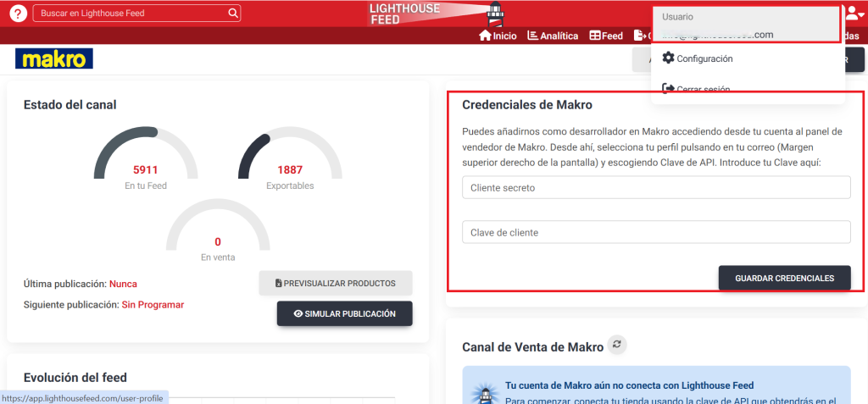This screenshot has height=404, width=868.
Task: Open the user account dropdown icon
Action: coord(854,14)
